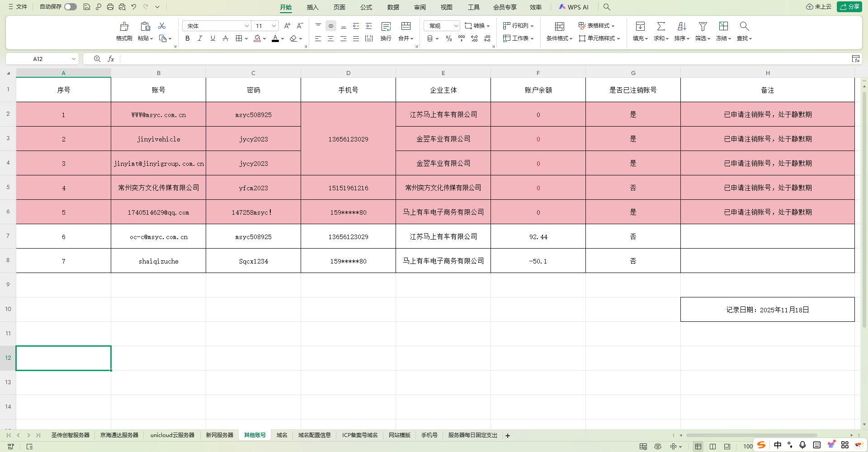Apply Italic formatting
This screenshot has width=868, height=452.
[x=200, y=38]
